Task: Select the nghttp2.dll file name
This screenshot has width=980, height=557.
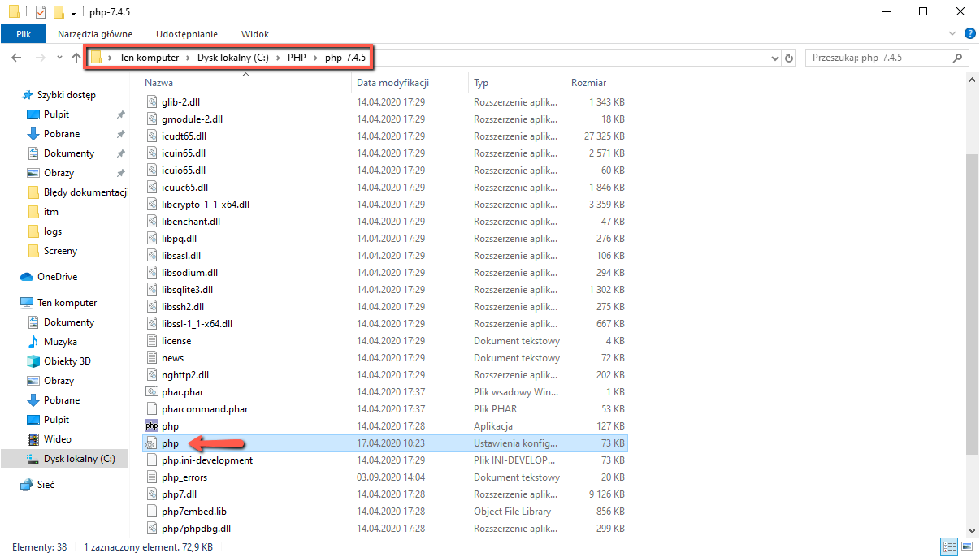Action: (x=185, y=375)
